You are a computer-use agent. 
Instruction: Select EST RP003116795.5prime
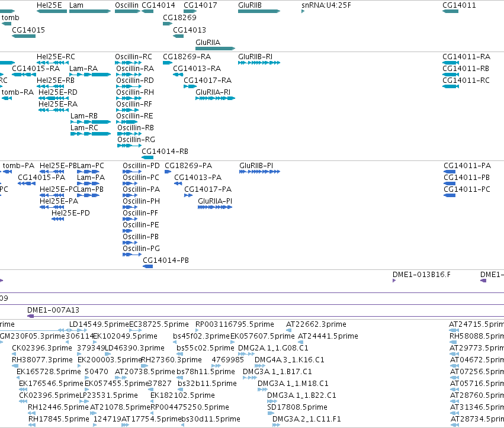235,324
